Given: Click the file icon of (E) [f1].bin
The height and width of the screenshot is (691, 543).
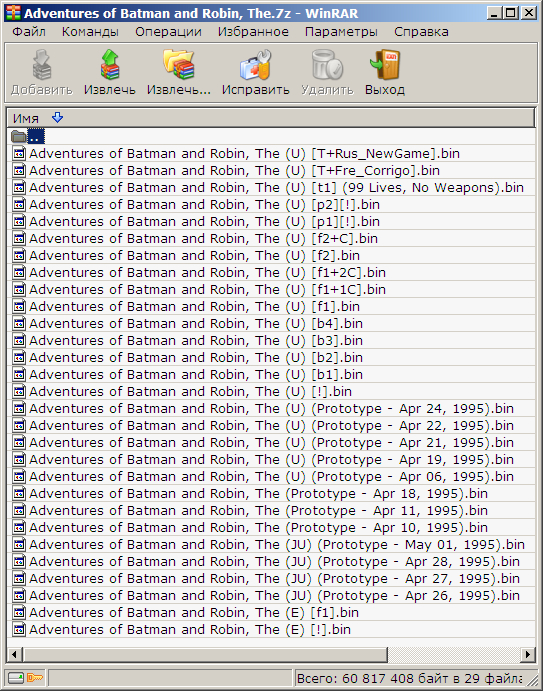Looking at the screenshot, I should point(19,613).
